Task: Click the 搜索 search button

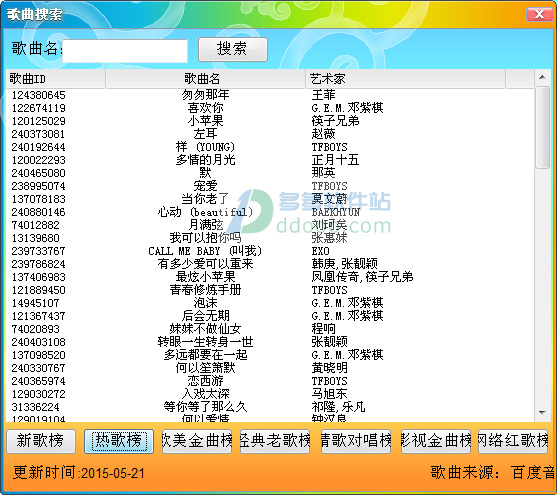Action: tap(233, 49)
